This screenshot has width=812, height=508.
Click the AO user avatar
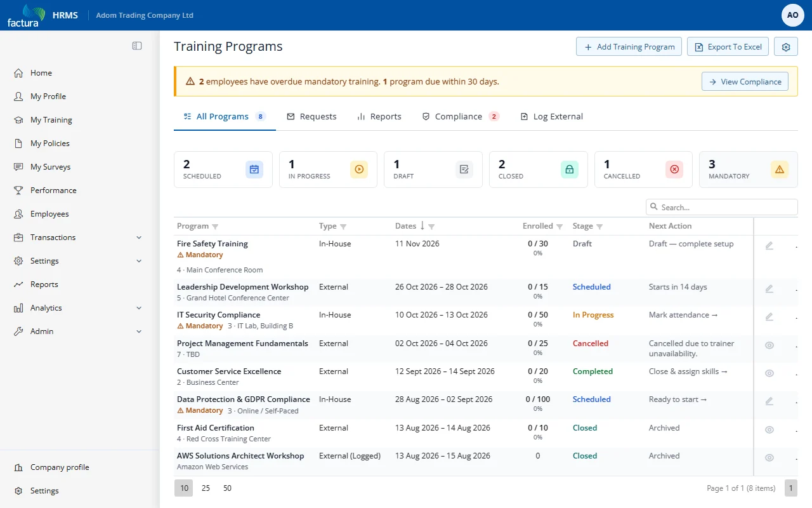[792, 15]
